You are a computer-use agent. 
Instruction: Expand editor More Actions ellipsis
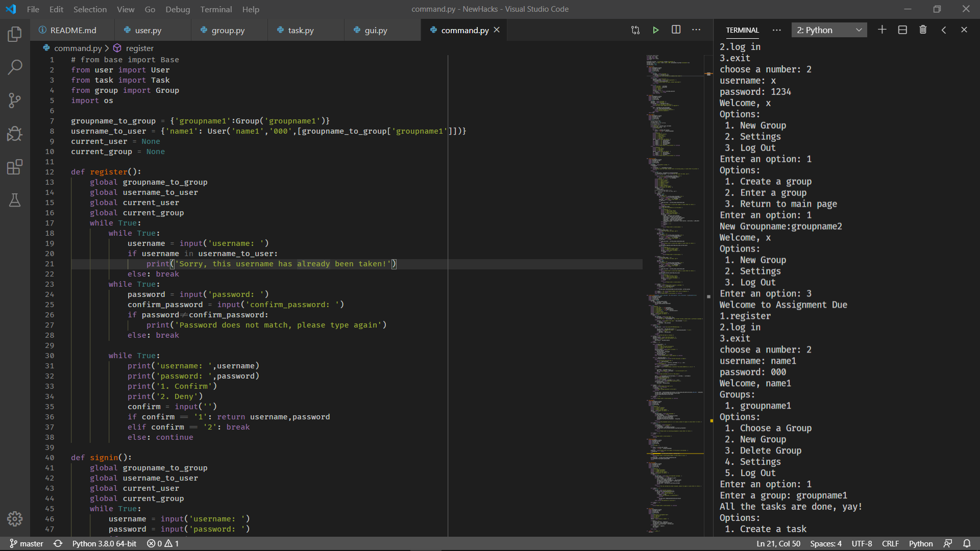[696, 30]
